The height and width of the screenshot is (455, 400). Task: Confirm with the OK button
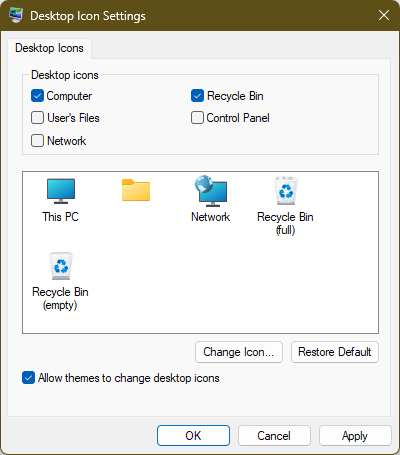coord(193,435)
